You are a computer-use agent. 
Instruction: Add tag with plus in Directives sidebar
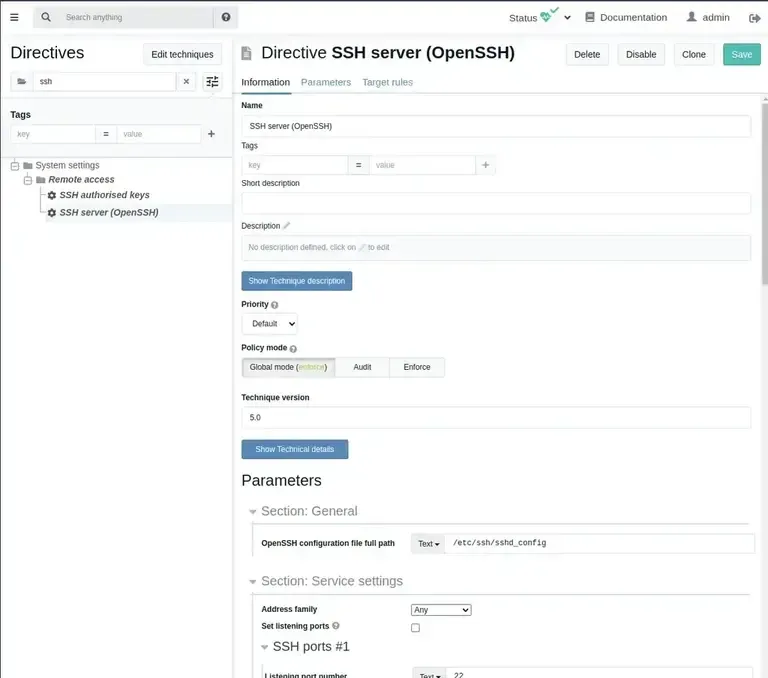(211, 134)
